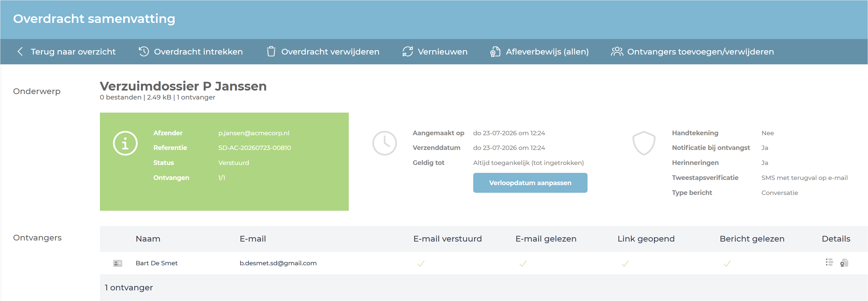Click the Tweestapsverificatie label
Screen dimensions: 868x301
[705, 178]
